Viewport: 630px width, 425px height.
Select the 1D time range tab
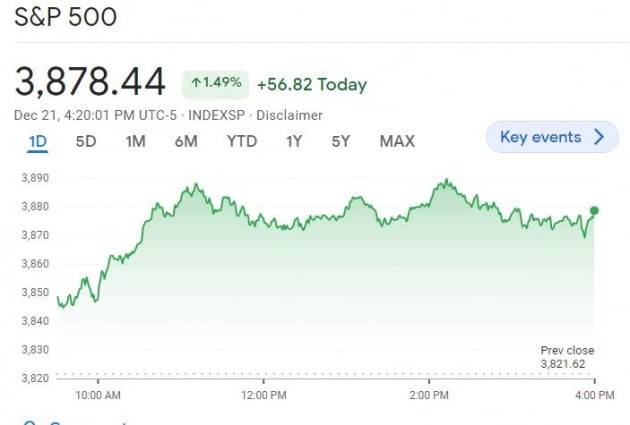coord(37,141)
